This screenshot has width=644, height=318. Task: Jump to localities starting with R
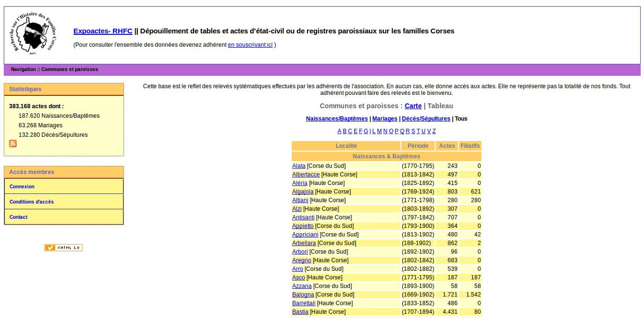pos(408,131)
